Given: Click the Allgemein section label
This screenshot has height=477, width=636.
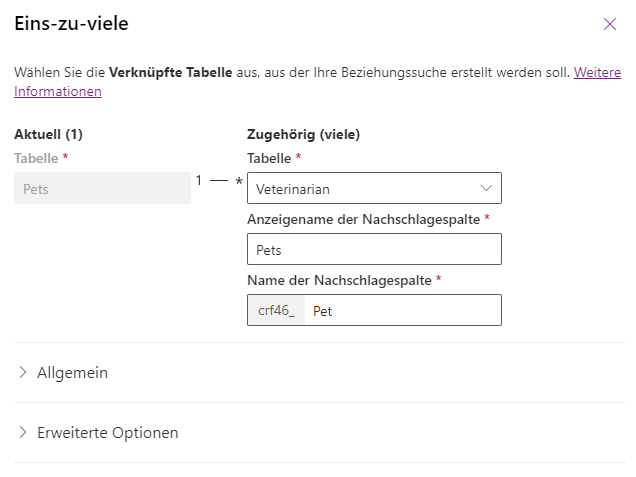Looking at the screenshot, I should coord(73,373).
